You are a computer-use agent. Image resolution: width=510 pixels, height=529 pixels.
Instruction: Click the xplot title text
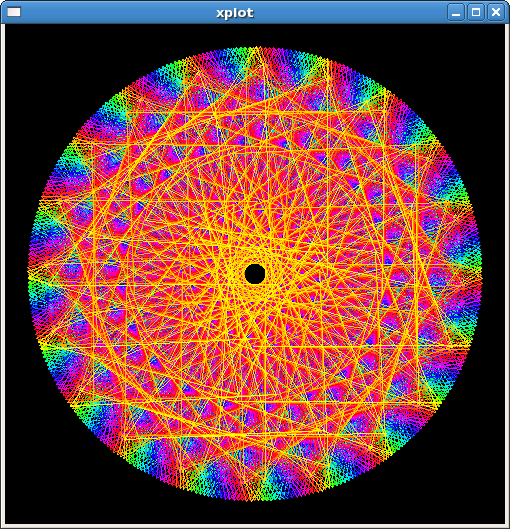(x=235, y=13)
